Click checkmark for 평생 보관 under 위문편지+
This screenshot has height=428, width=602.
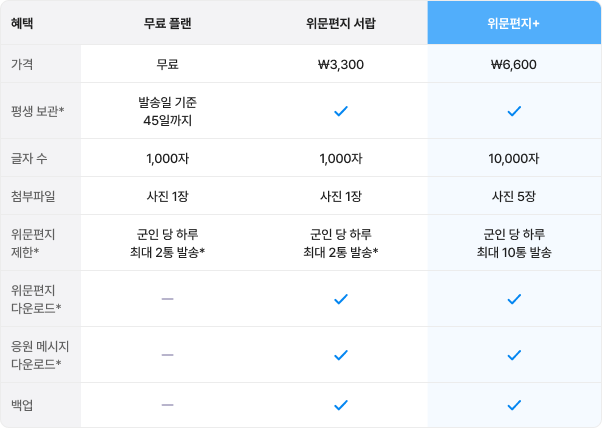tap(514, 111)
